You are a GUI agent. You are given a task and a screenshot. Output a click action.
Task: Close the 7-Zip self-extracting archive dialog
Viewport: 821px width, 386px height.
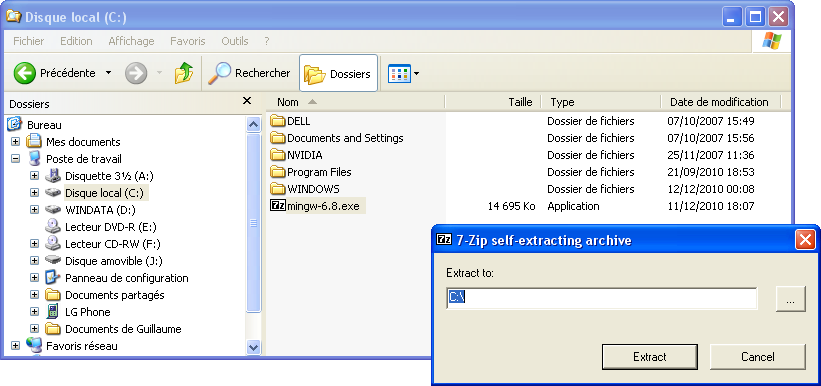coord(805,240)
